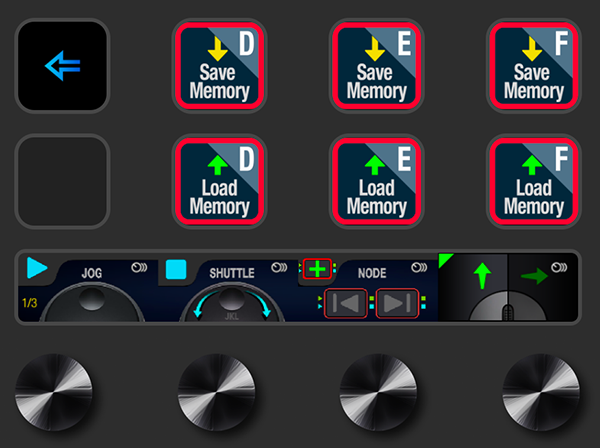Screen dimensions: 600x448
Task: Save Memory E
Action: pyautogui.click(x=377, y=65)
